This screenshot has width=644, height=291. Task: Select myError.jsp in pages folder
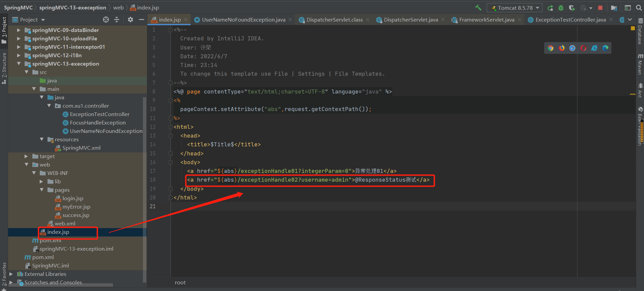[76, 207]
